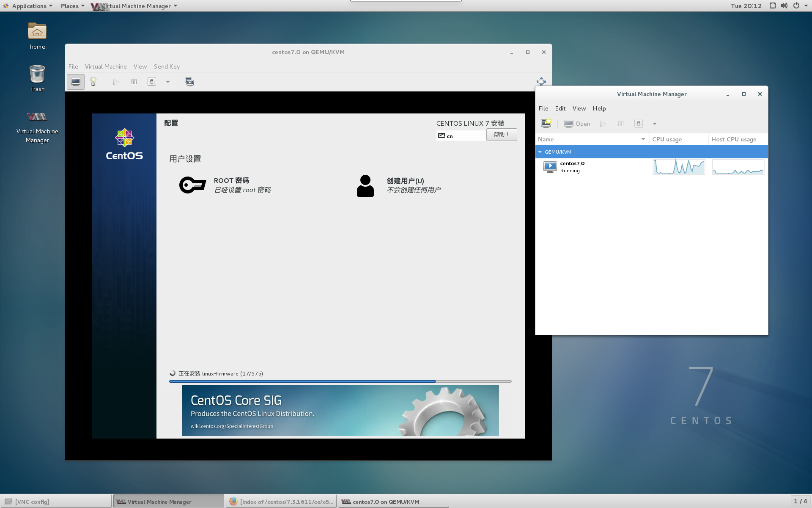812x508 pixels.
Task: Click the CentOS logo in installer sidebar
Action: [x=124, y=144]
